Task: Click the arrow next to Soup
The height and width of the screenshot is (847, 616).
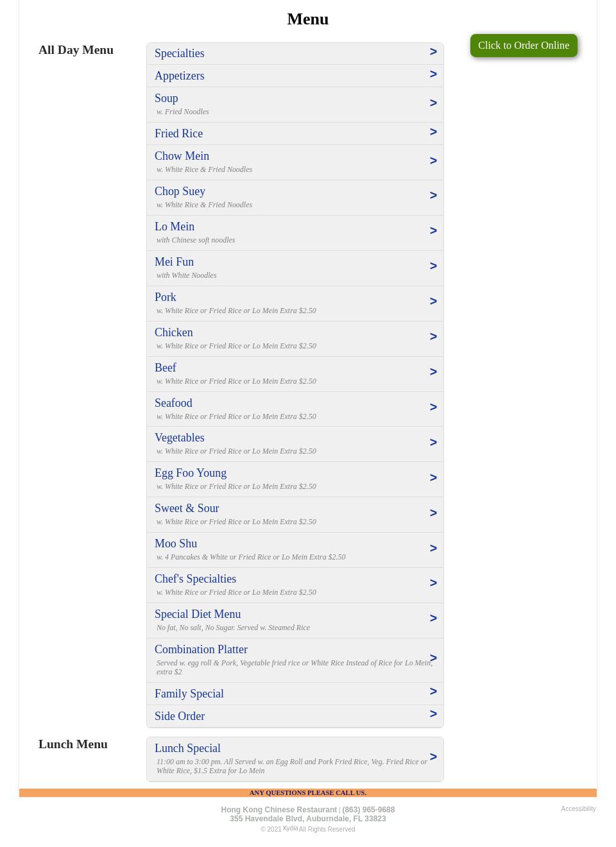Action: [433, 103]
